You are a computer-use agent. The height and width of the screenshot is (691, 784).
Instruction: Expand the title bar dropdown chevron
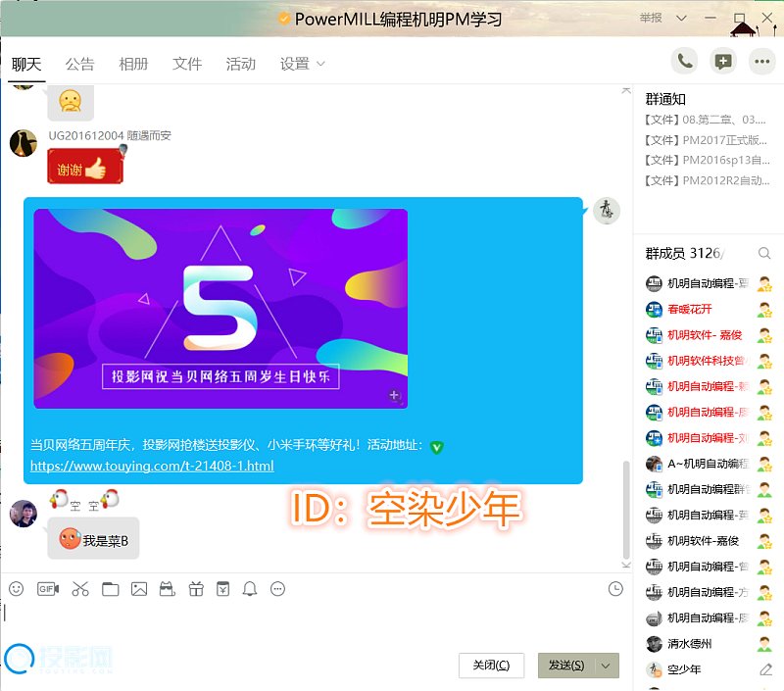coord(710,19)
